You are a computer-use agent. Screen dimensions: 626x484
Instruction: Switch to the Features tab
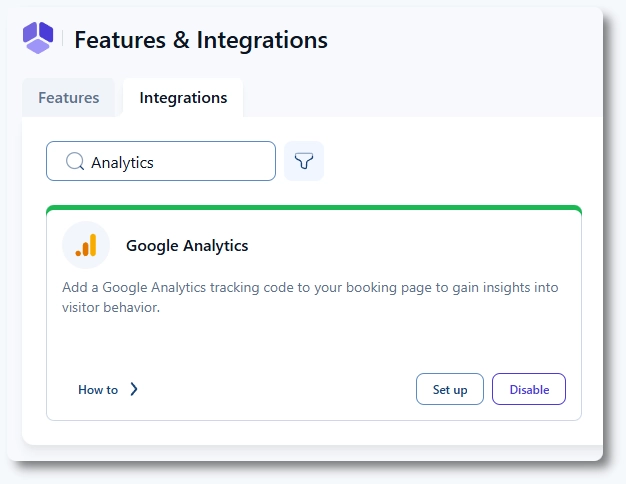[x=69, y=98]
